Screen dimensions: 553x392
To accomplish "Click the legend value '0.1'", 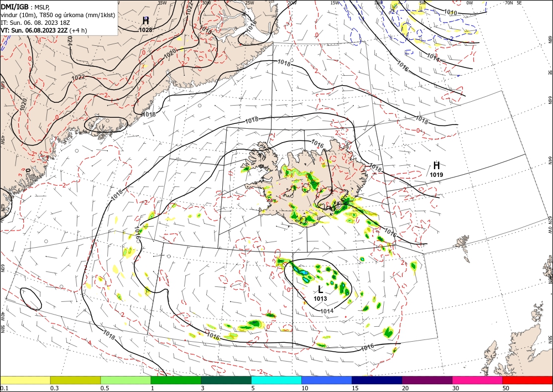I will [4, 388].
